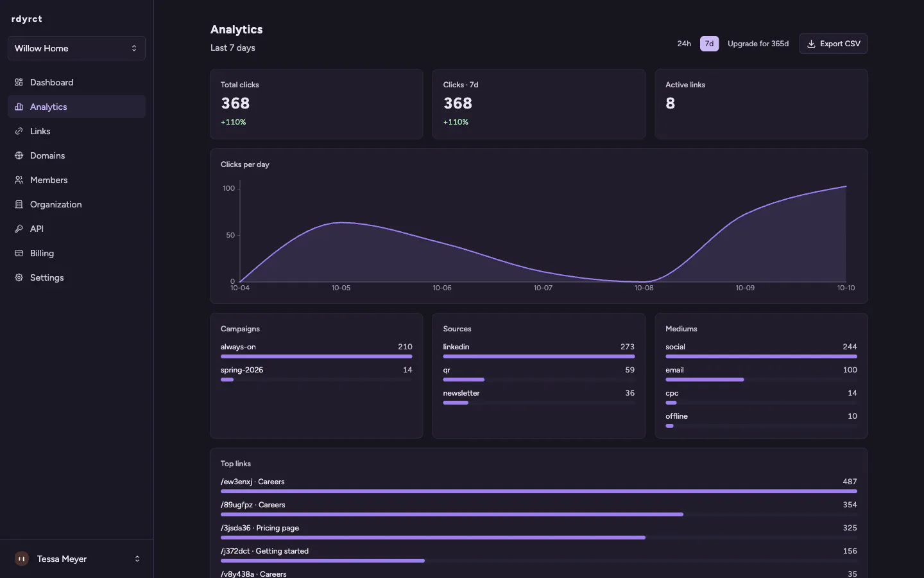Click the social medium label
Image resolution: width=924 pixels, height=578 pixels.
(x=675, y=347)
